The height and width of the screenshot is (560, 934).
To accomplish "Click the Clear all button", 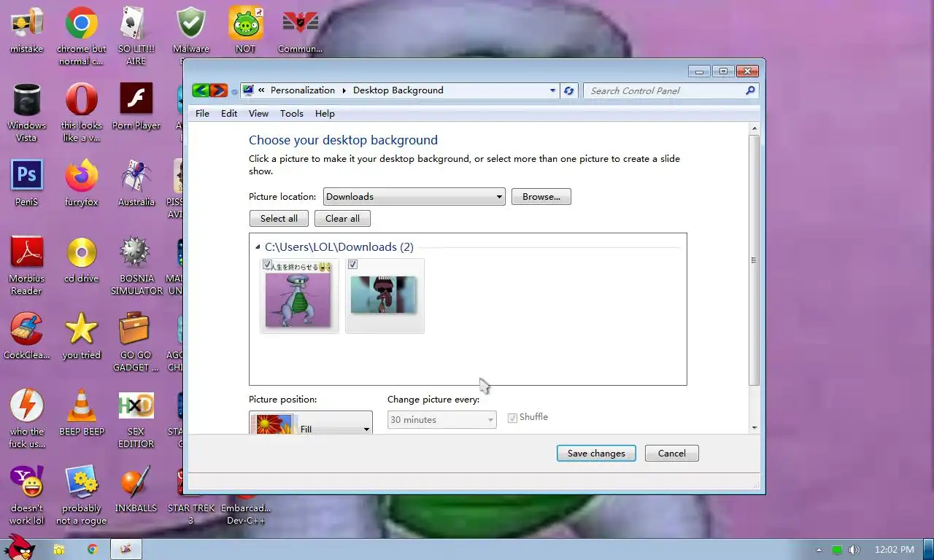I will pos(342,219).
